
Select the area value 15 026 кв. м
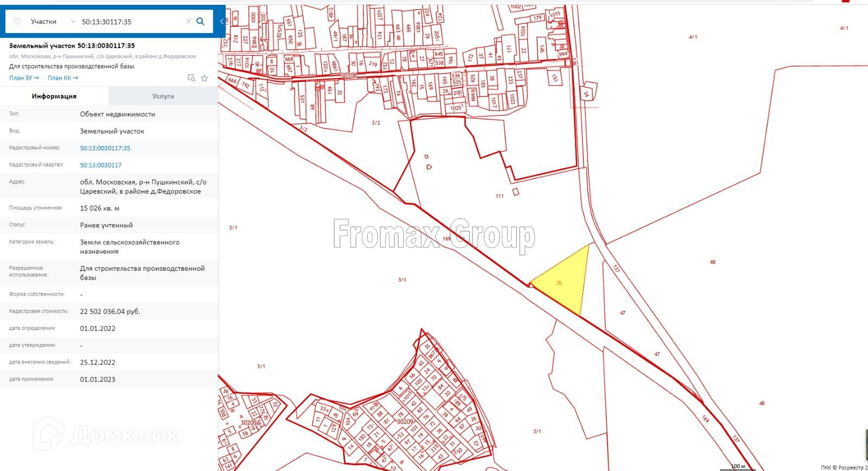(x=100, y=208)
